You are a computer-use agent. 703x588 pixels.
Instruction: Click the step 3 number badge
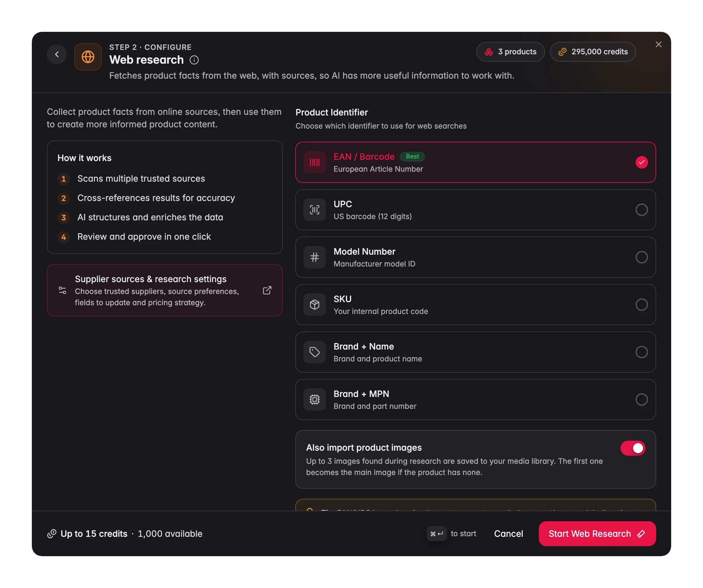(x=64, y=218)
